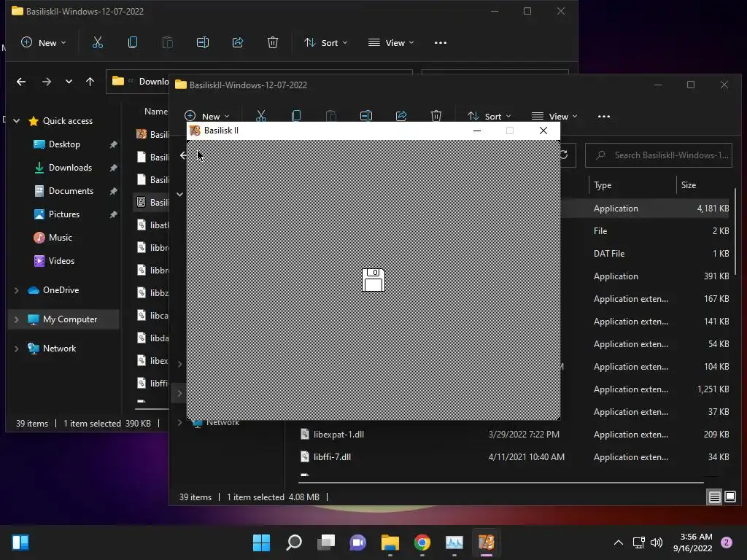
Task: Click Share icon in front Explorer window toolbar
Action: [x=401, y=116]
